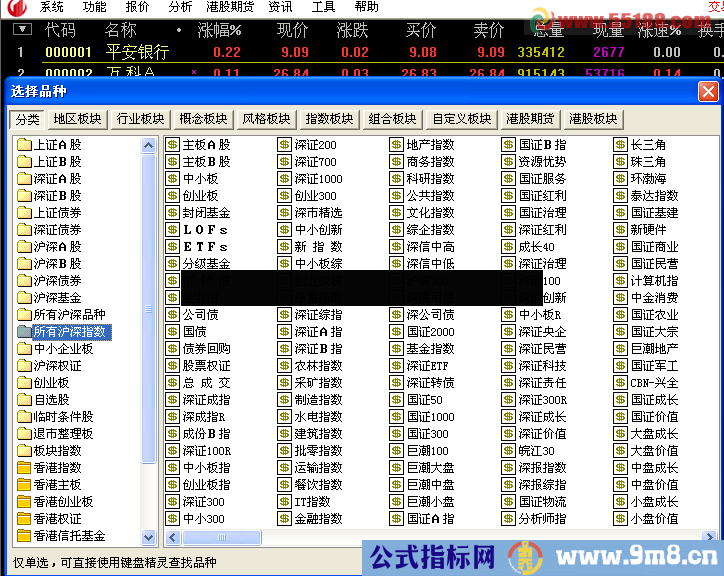Click the dollar icon next to LOFs
Screen dimensions: 724x576
tap(172, 230)
